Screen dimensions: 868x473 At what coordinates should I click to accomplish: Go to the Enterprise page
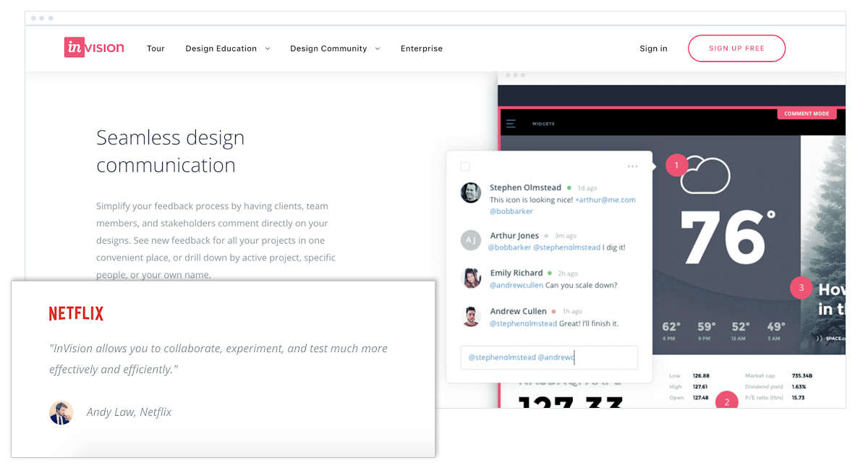tap(422, 48)
